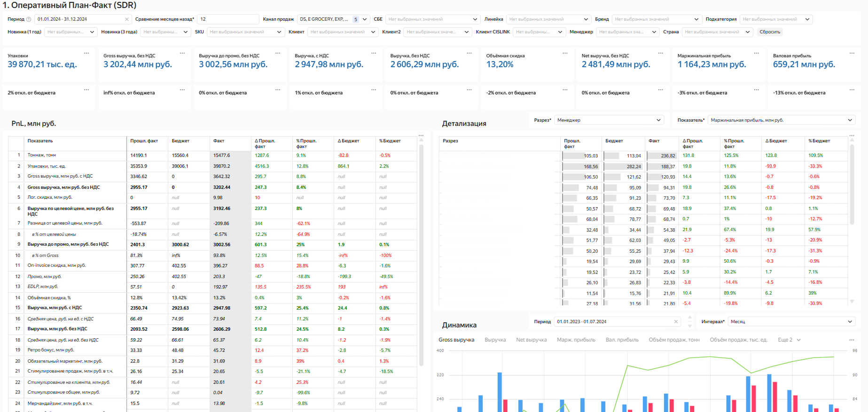Sort Детализация table by Разрез column header
Viewport: 868px width, 412px height.
(x=450, y=141)
